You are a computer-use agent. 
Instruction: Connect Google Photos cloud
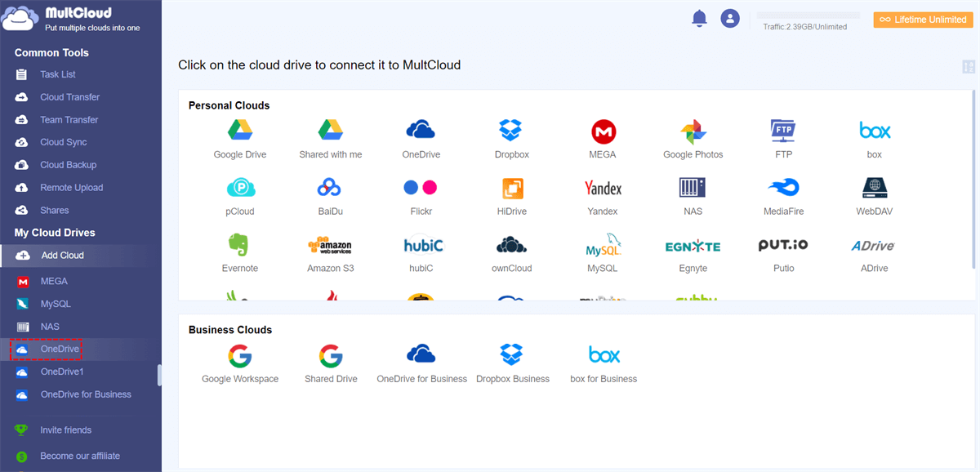pyautogui.click(x=693, y=131)
